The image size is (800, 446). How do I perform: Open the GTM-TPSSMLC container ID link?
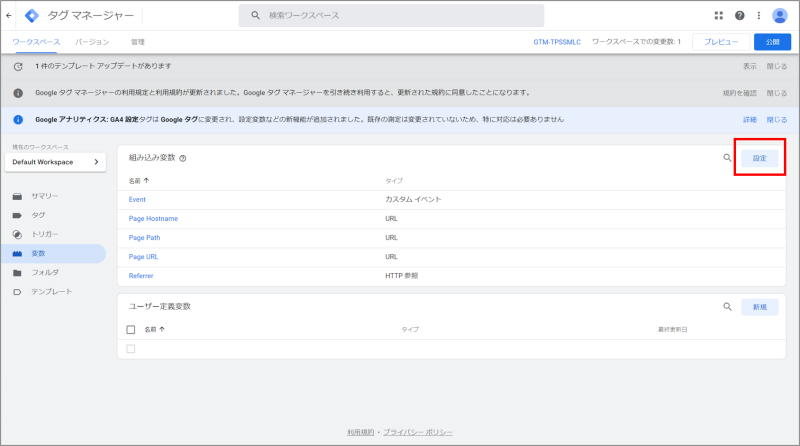tap(557, 42)
